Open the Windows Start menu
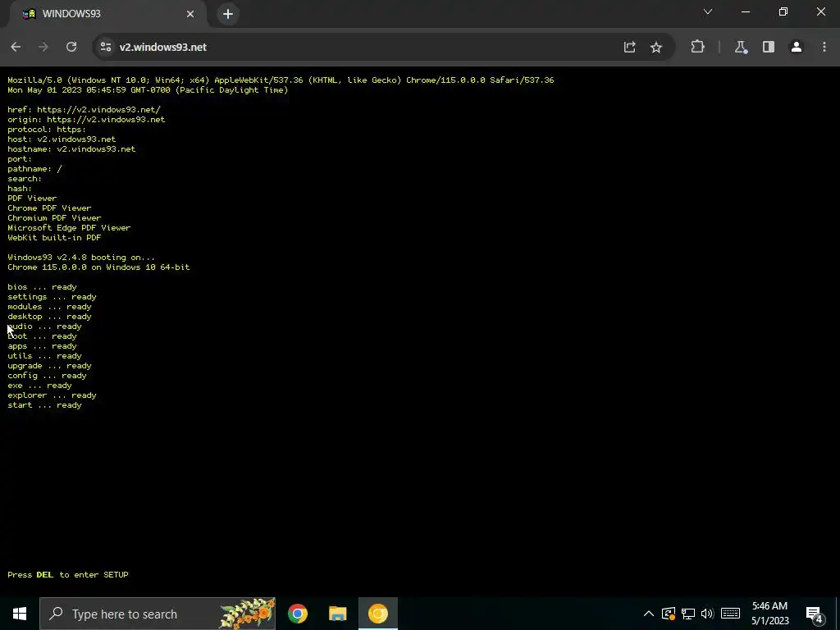Image resolution: width=840 pixels, height=630 pixels. 20,614
